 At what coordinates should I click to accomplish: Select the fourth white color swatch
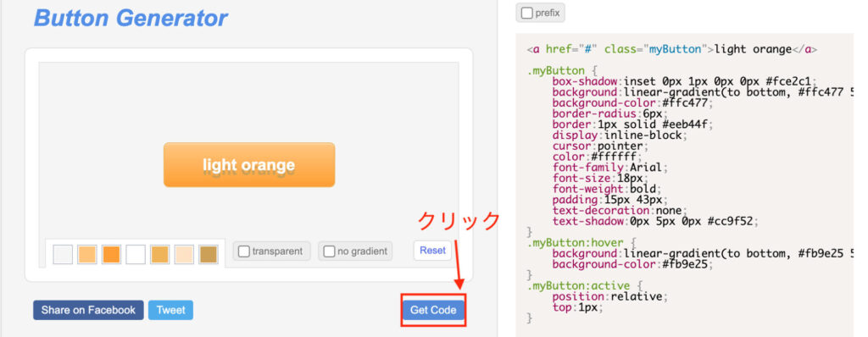136,255
